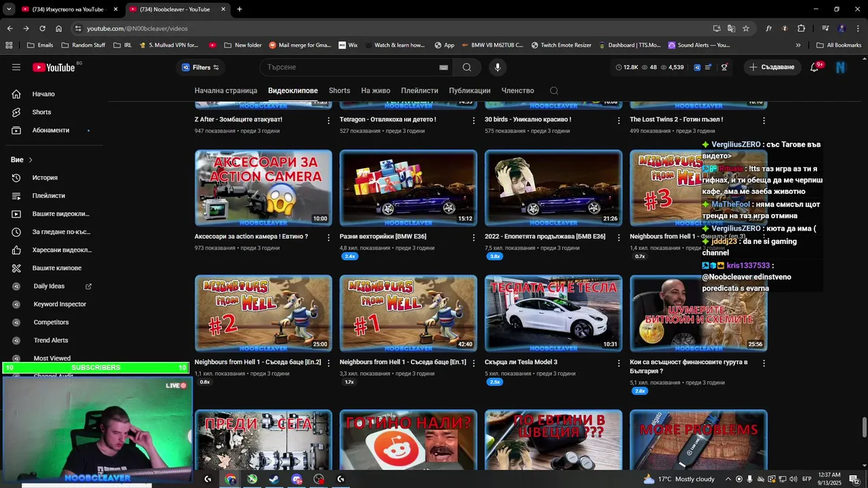Click the БГР language switcher in tray

(x=807, y=479)
